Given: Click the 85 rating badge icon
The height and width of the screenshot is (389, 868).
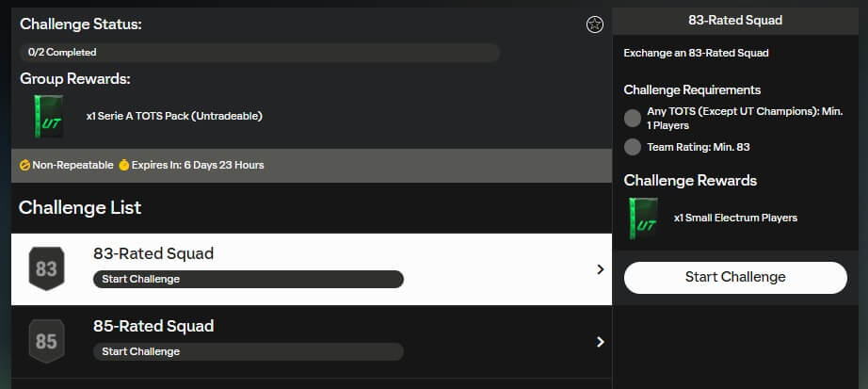Looking at the screenshot, I should tap(46, 342).
